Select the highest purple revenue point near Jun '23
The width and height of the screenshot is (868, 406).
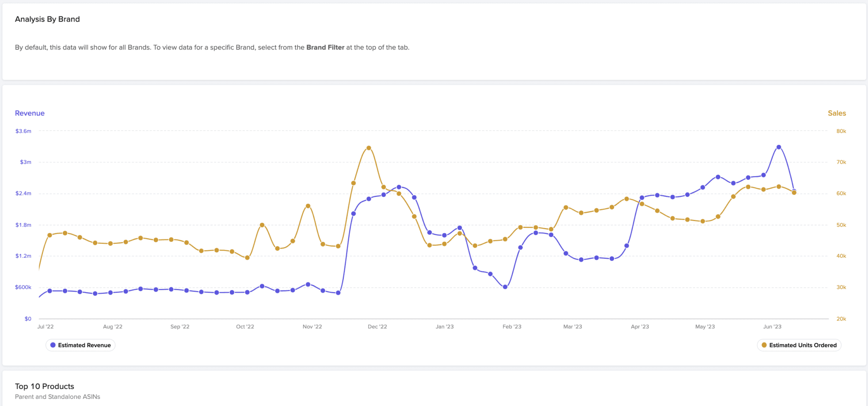pyautogui.click(x=779, y=147)
